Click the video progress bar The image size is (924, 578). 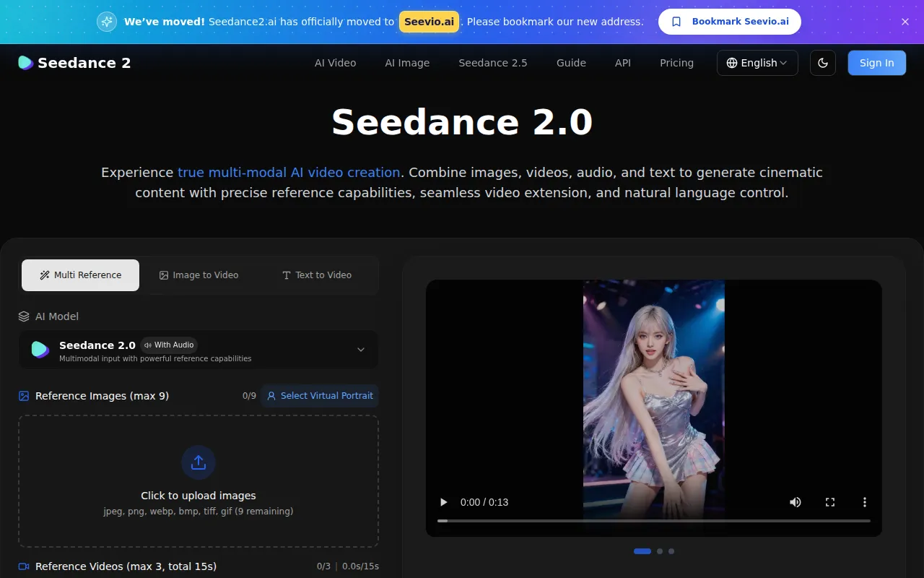click(x=654, y=521)
